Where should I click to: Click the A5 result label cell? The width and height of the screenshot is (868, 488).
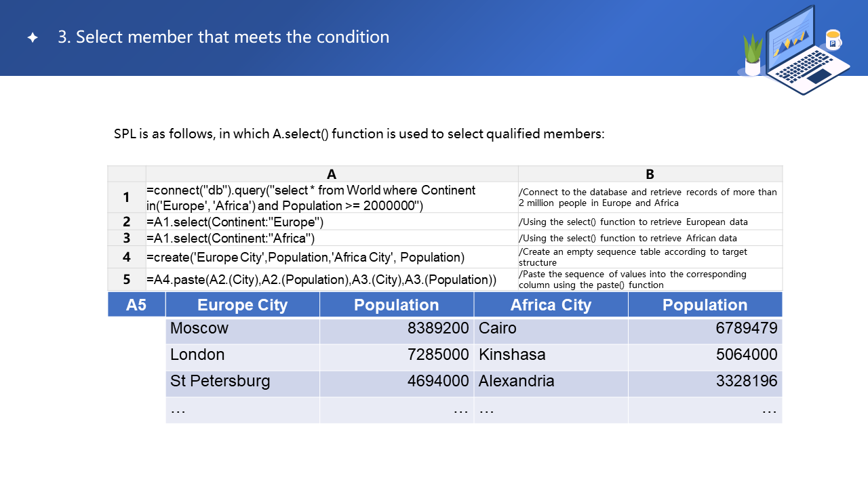tap(136, 304)
